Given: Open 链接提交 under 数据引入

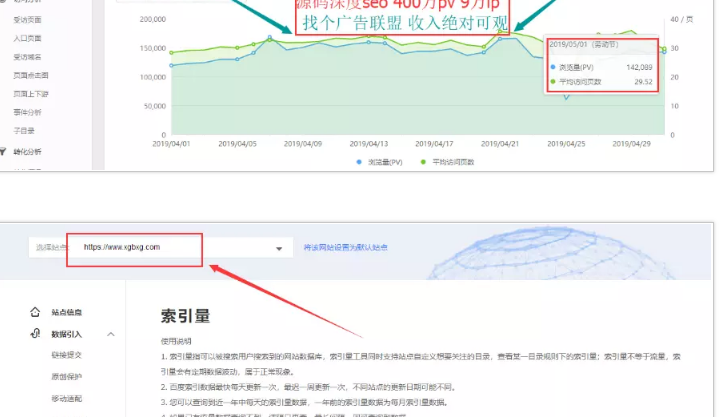Looking at the screenshot, I should pos(66,355).
